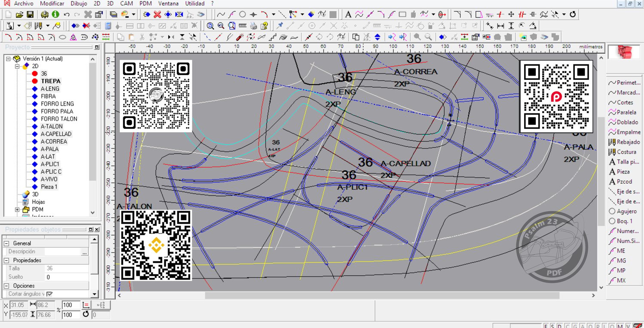Image resolution: width=644 pixels, height=328 pixels.
Task: Click the blue up-down arrows icon
Action: coord(377,37)
